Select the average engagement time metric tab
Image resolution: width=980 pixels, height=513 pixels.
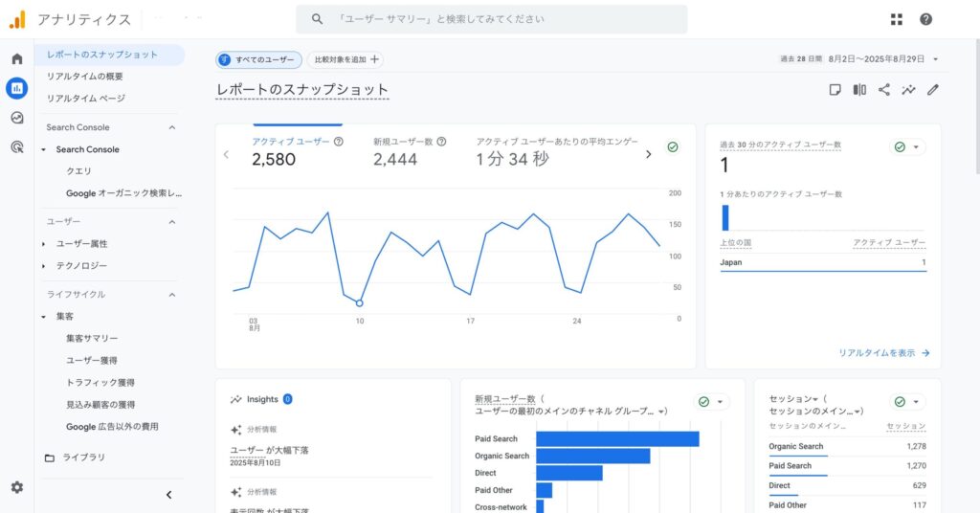point(556,151)
